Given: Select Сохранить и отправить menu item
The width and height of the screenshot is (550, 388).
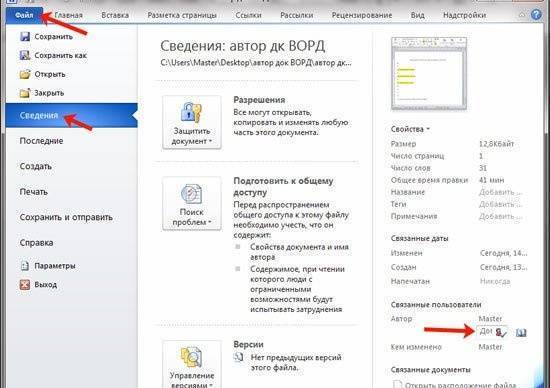Looking at the screenshot, I should [x=66, y=217].
